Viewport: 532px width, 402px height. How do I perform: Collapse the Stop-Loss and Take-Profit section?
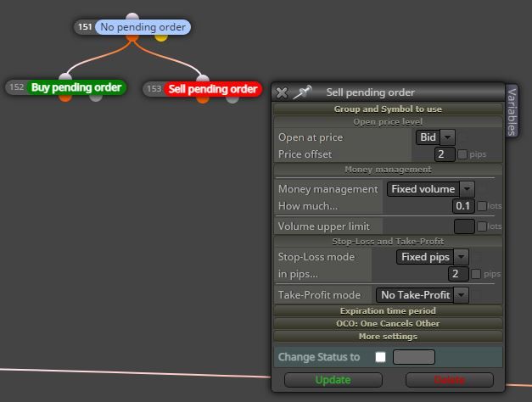(x=388, y=241)
